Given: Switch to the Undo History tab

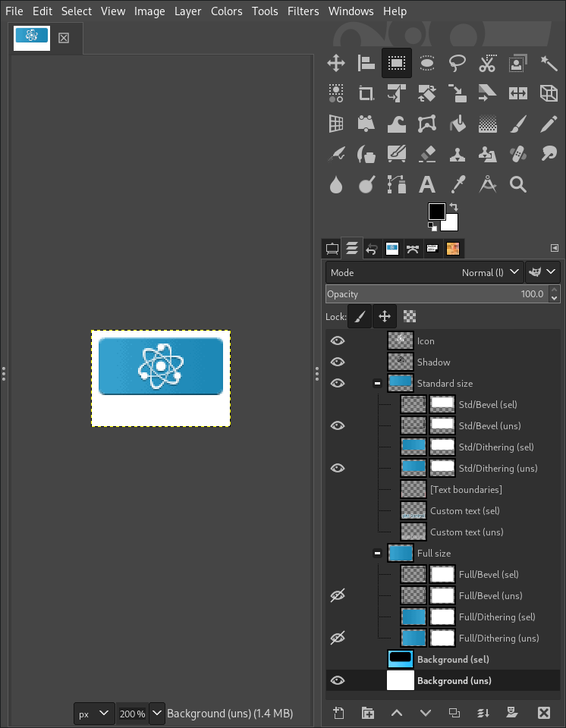Looking at the screenshot, I should point(371,249).
